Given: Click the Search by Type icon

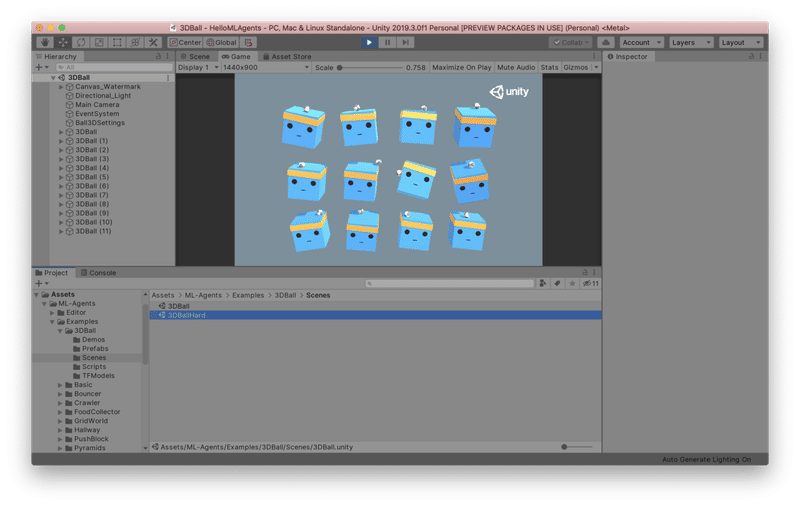Looking at the screenshot, I should [542, 284].
